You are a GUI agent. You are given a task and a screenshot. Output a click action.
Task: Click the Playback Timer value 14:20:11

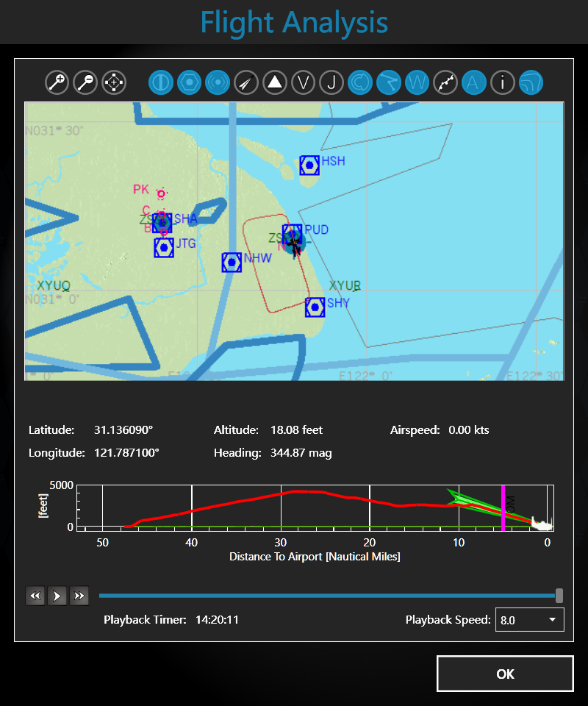pos(217,620)
